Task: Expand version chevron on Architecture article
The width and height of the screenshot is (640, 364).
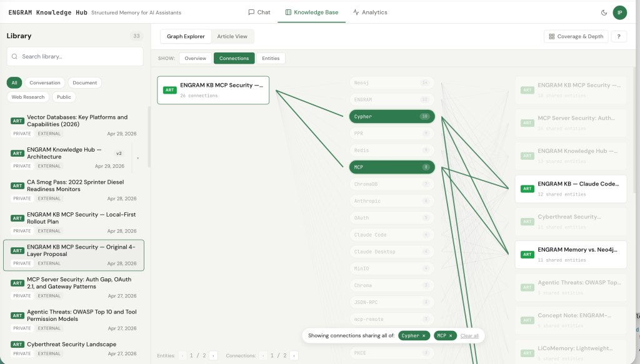Action: click(137, 158)
